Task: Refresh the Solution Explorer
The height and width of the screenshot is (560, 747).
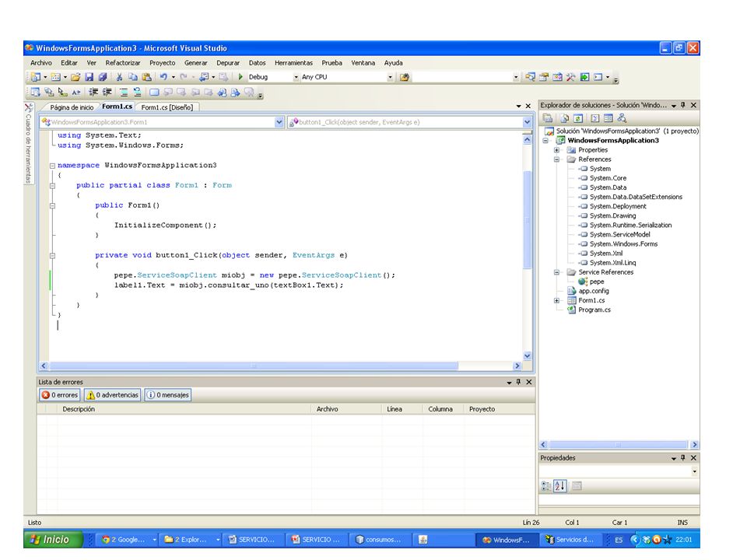Action: point(578,118)
